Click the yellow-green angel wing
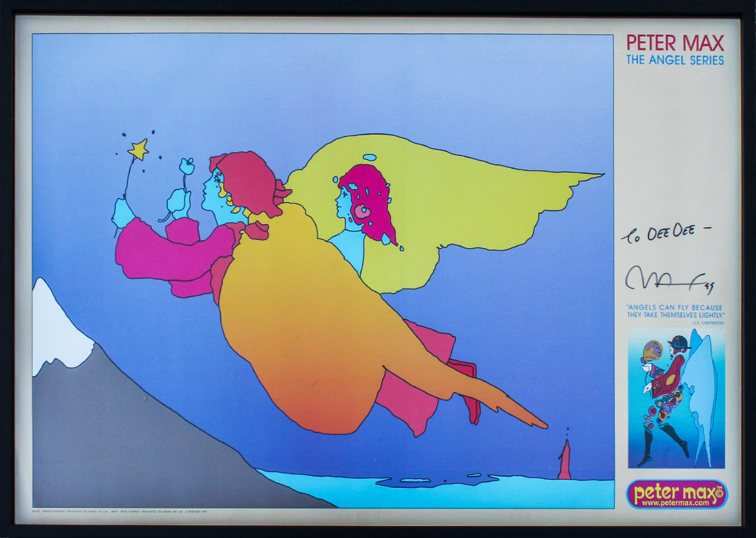This screenshot has width=756, height=538. [469, 197]
